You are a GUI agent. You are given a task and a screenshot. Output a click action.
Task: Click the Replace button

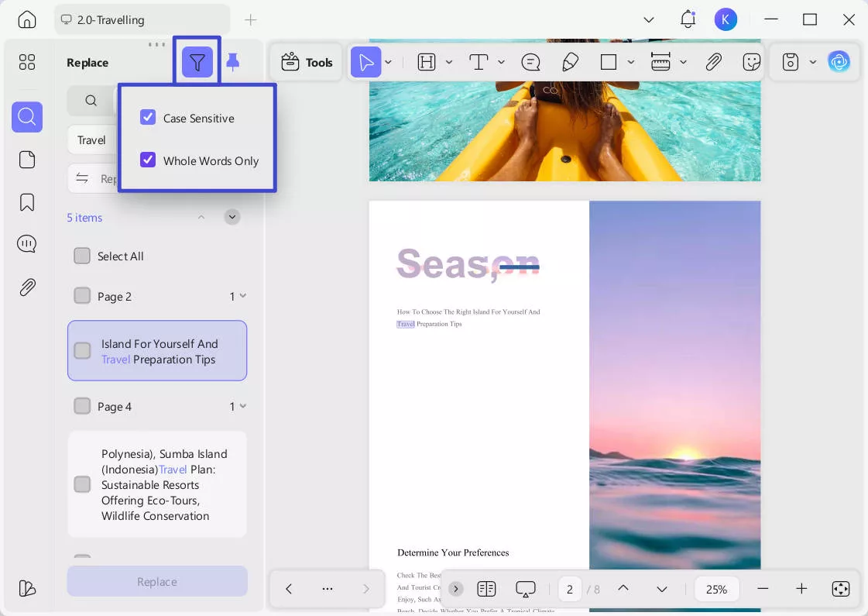(x=157, y=581)
